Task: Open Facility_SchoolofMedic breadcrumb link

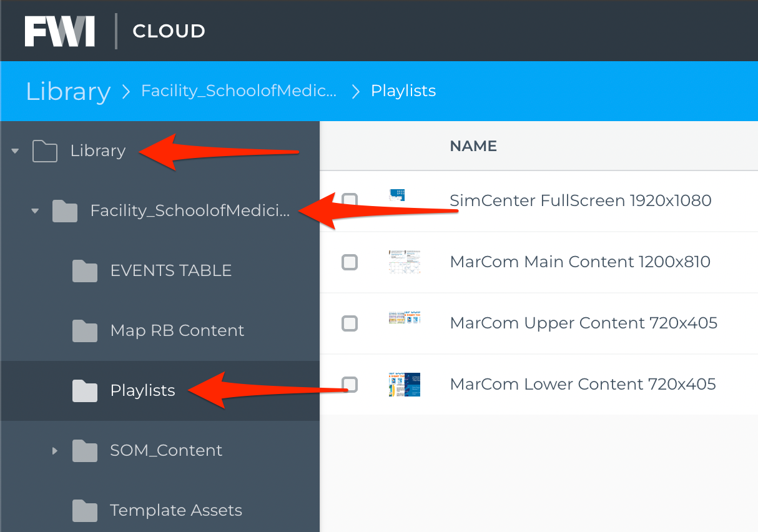Action: pyautogui.click(x=239, y=91)
